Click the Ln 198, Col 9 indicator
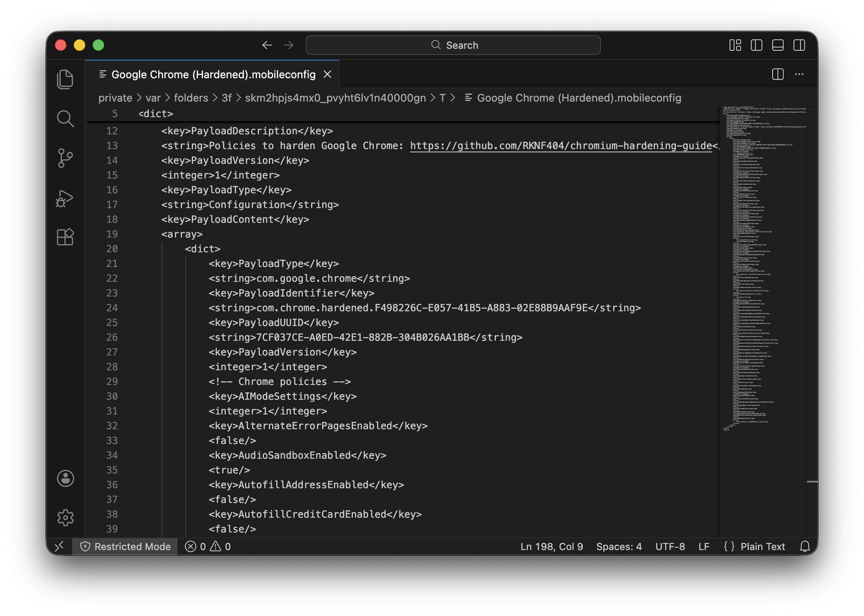864x616 pixels. point(552,546)
